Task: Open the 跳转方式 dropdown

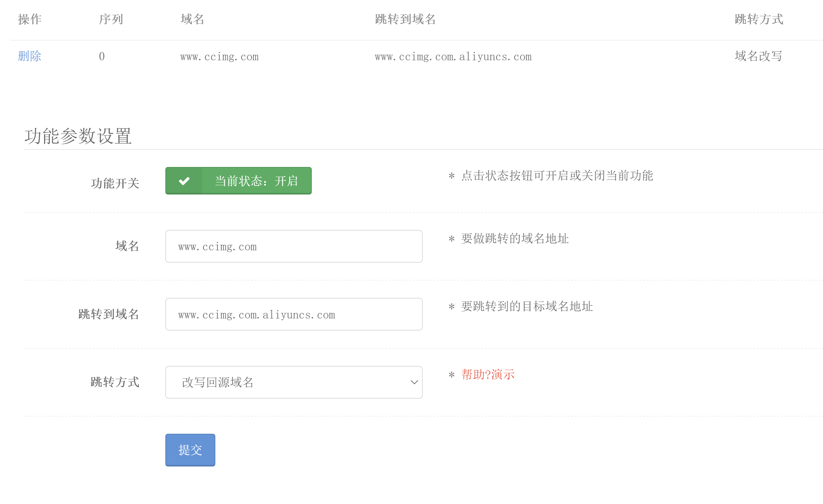Action: (294, 382)
